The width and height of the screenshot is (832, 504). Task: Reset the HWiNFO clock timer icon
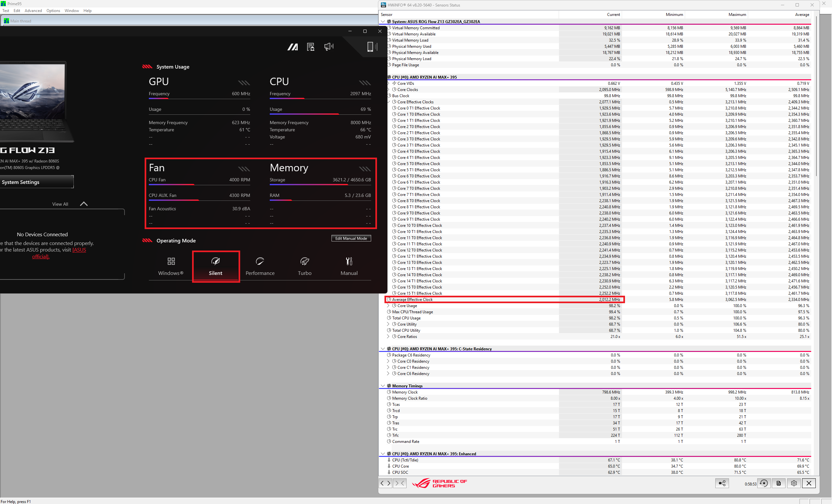tap(763, 483)
